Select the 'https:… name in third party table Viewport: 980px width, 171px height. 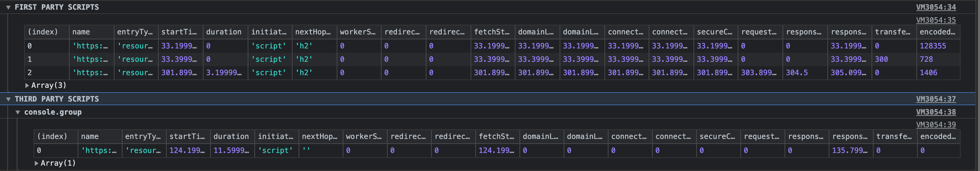coord(99,151)
